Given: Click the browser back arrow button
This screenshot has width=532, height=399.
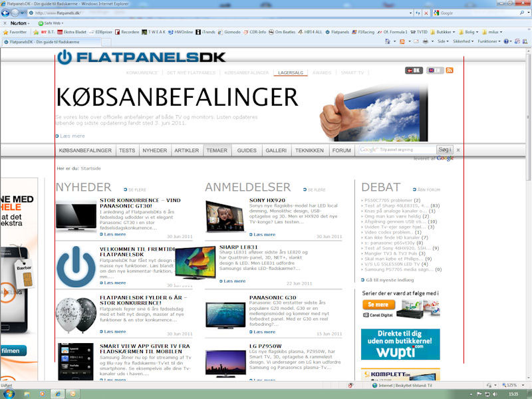Looking at the screenshot, I should click(x=9, y=13).
